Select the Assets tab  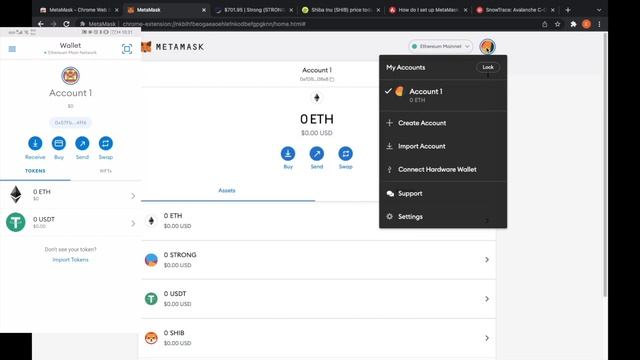coord(227,191)
